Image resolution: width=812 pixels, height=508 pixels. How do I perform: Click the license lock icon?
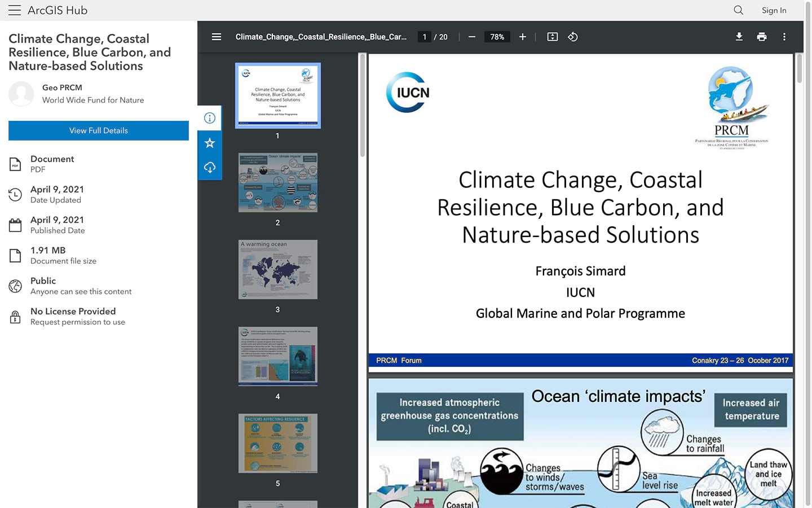(x=15, y=317)
